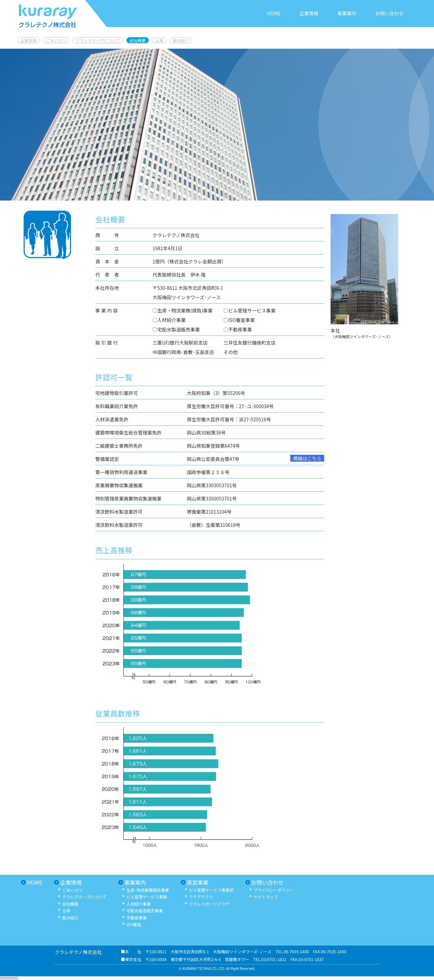The width and height of the screenshot is (434, 980).
Task: Click the arrow icon beside footer 直営事業
Action: tap(183, 882)
